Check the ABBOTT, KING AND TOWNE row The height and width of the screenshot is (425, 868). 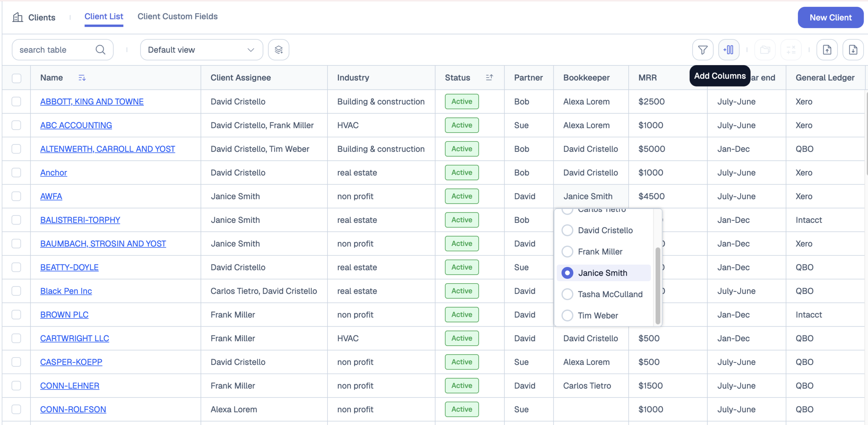click(16, 101)
